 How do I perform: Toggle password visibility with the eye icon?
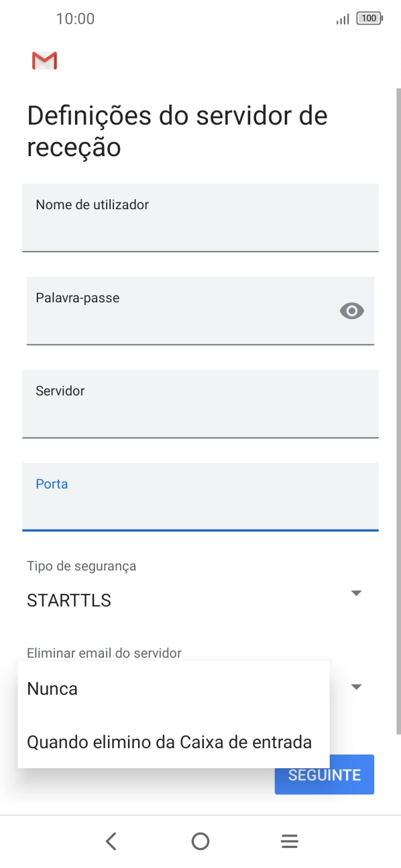(x=351, y=310)
